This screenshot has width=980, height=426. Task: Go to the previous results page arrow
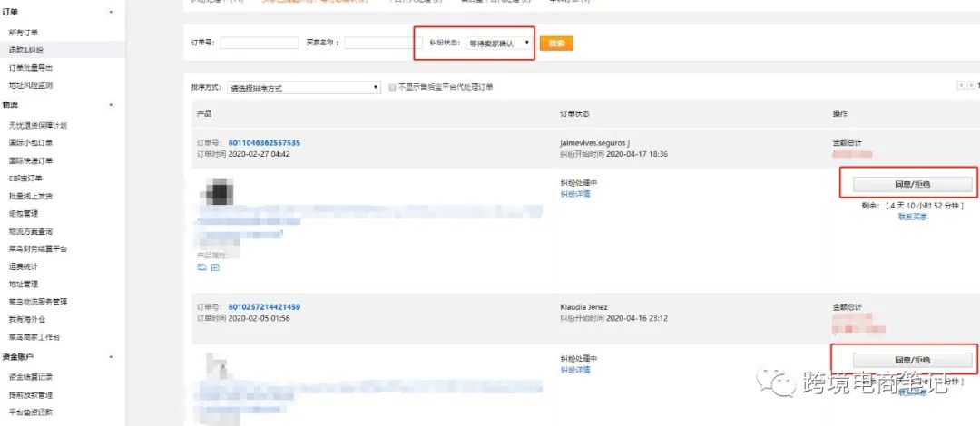point(961,86)
